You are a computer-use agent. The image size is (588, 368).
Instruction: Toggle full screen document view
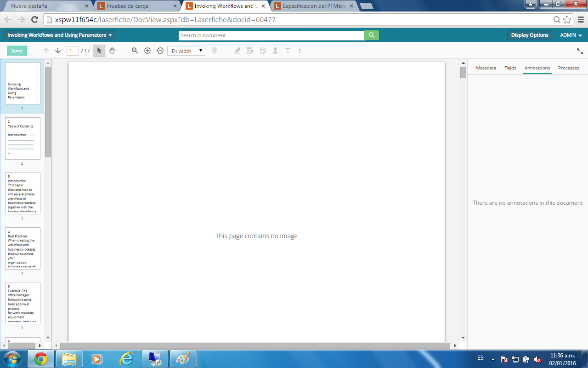tap(580, 51)
